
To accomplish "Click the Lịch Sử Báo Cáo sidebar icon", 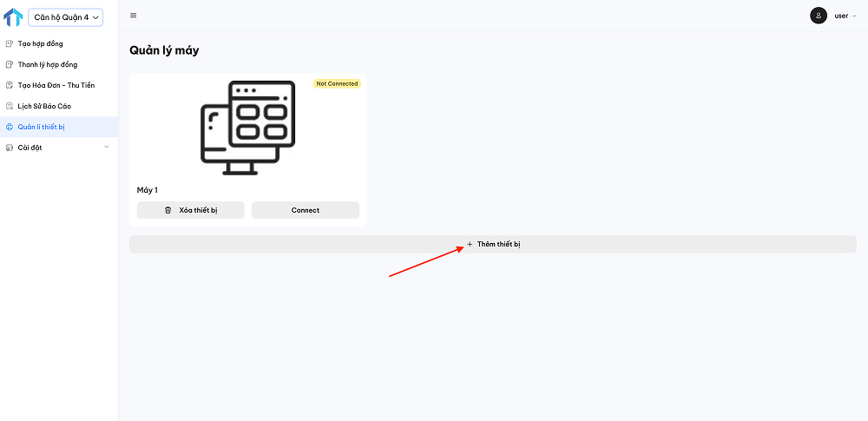I will [9, 106].
